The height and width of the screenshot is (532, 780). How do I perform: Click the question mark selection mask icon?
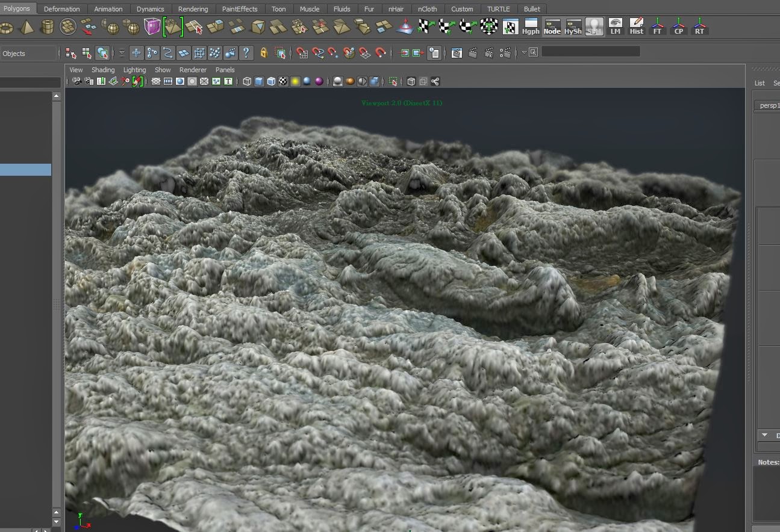coord(246,53)
